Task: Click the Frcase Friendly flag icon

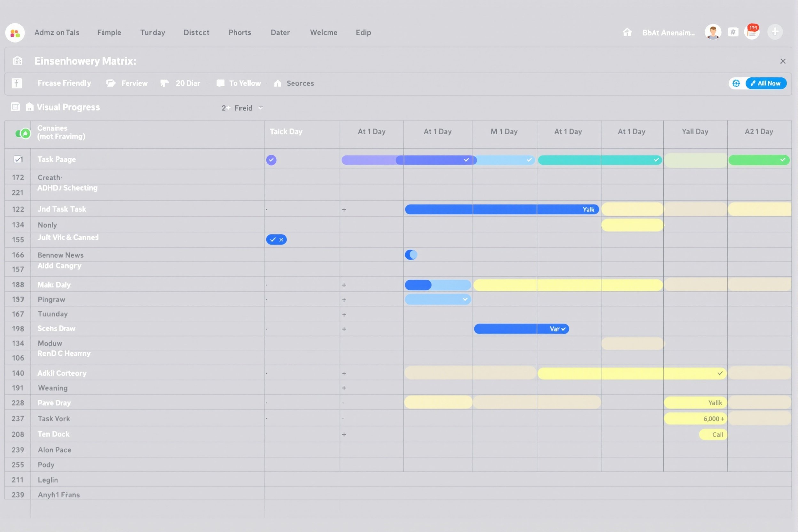Action: click(16, 83)
